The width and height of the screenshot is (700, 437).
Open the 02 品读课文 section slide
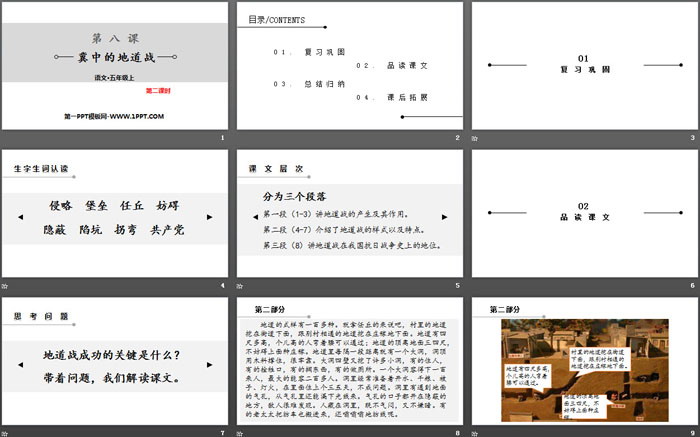click(584, 212)
